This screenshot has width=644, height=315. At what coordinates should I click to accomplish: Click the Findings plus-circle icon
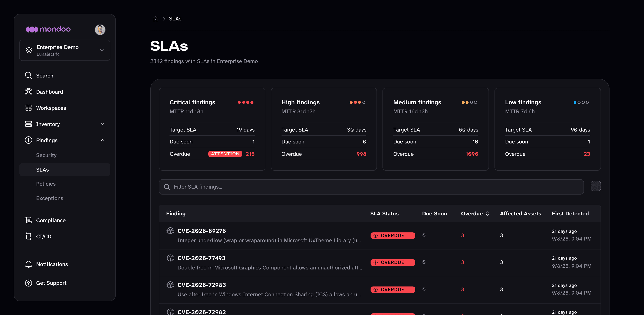pos(29,140)
